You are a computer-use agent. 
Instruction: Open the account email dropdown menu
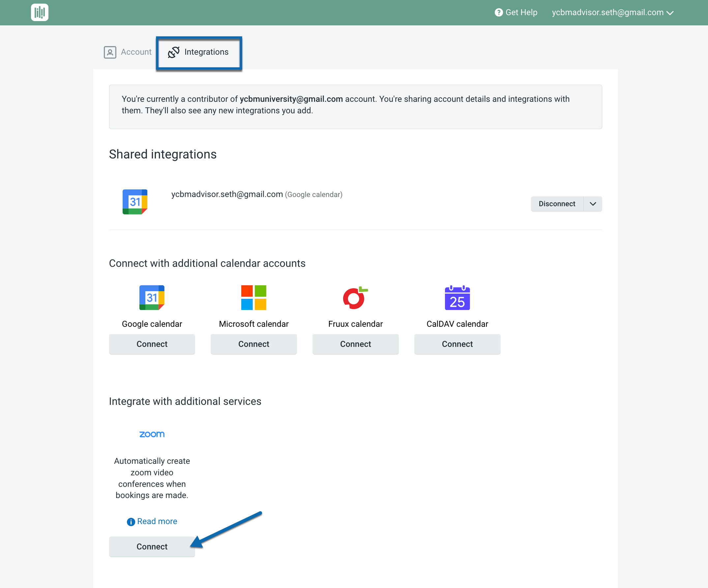612,13
